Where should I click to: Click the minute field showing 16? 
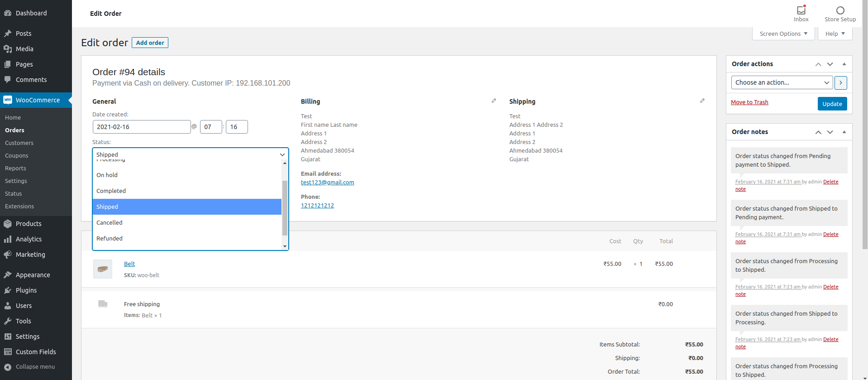point(237,127)
